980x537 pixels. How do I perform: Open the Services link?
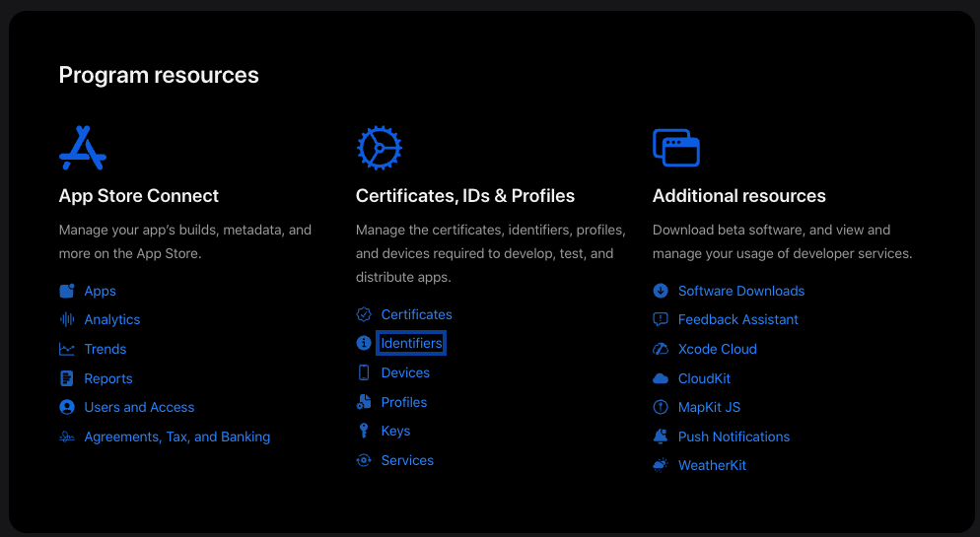tap(407, 460)
